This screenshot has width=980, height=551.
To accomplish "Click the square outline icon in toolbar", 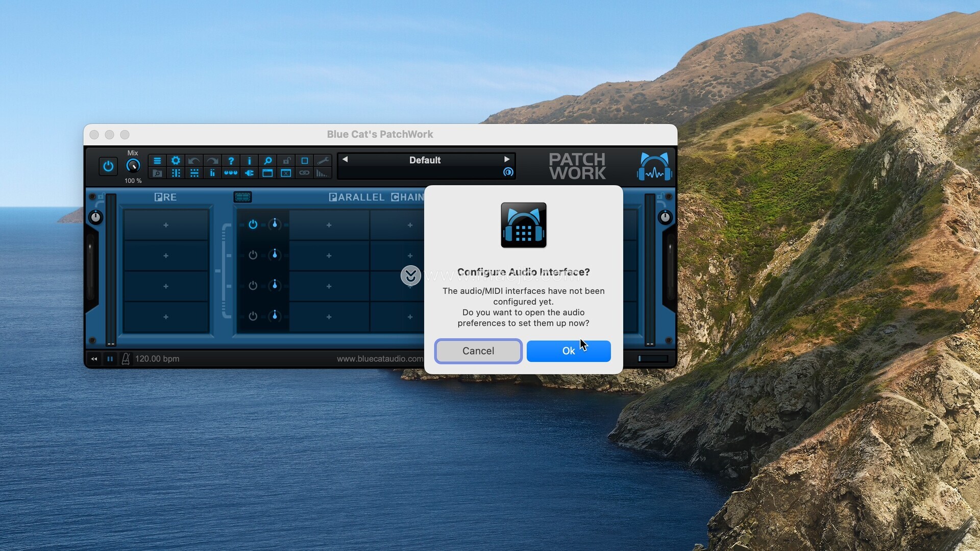I will click(305, 161).
